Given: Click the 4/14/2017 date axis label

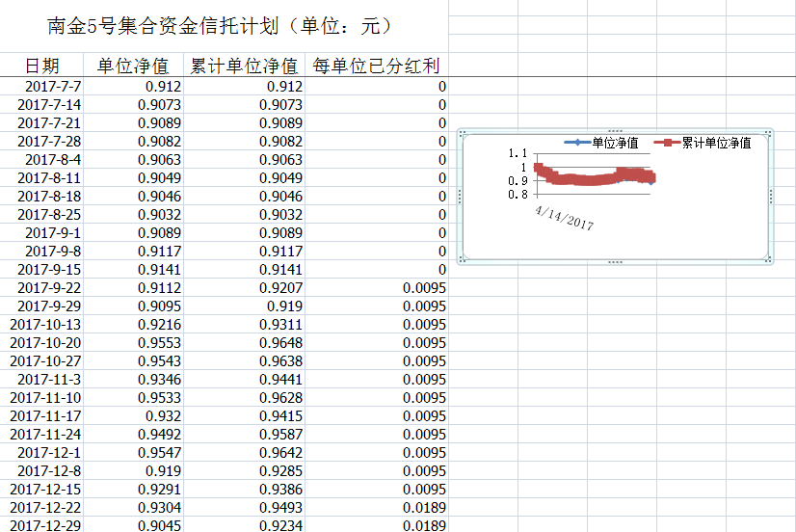Looking at the screenshot, I should tap(564, 218).
